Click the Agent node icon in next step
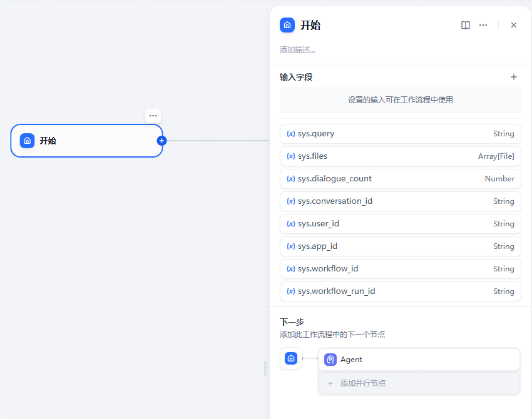Viewport: 532px width, 419px height. (330, 360)
